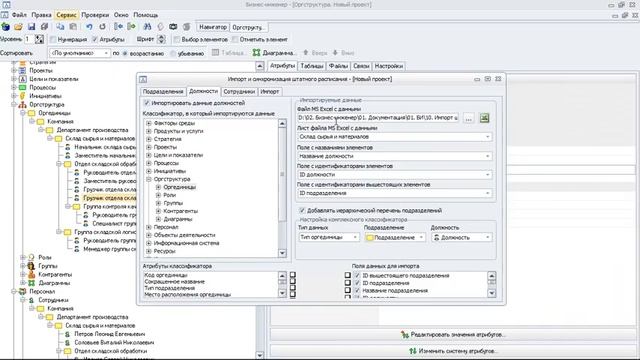Screen dimensions: 640x360
Task: Click the Уровень value field
Action: [29, 39]
